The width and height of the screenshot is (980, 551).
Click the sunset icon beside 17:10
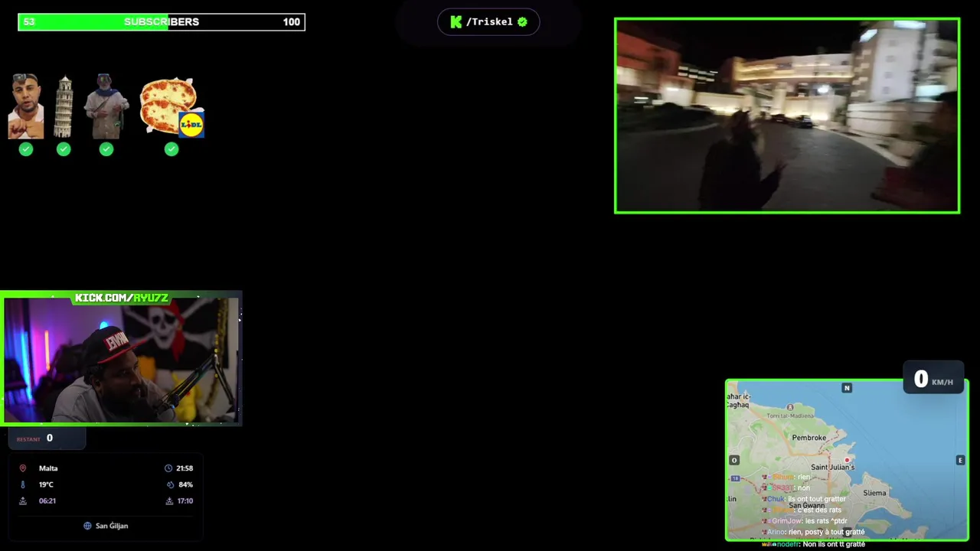168,500
